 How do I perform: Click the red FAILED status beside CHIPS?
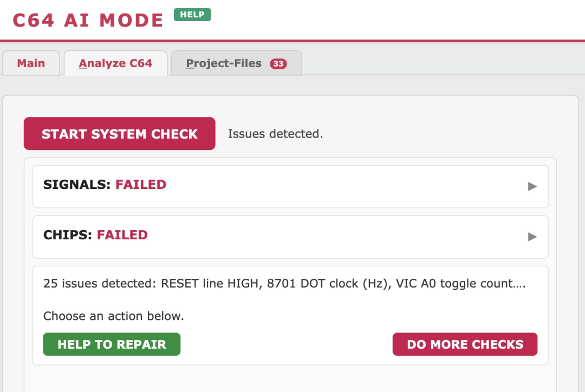122,234
